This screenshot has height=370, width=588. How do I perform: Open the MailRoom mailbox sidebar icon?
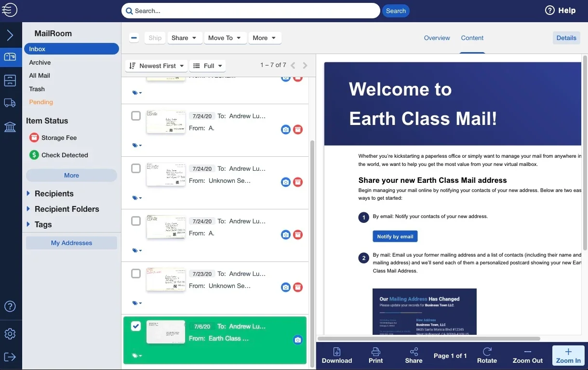click(x=10, y=57)
